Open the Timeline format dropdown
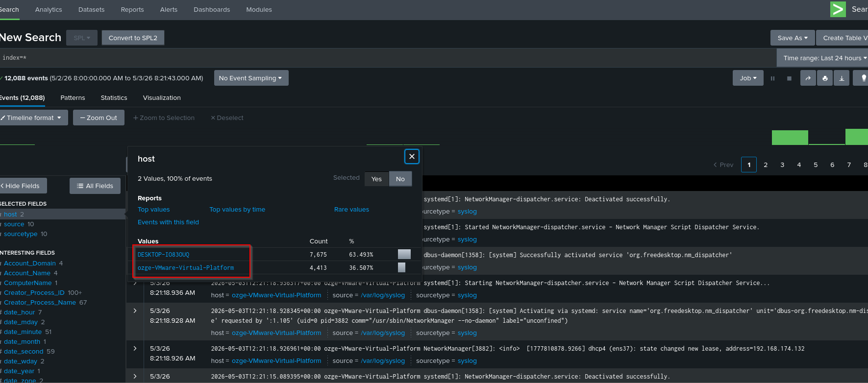This screenshot has width=868, height=383. click(33, 118)
